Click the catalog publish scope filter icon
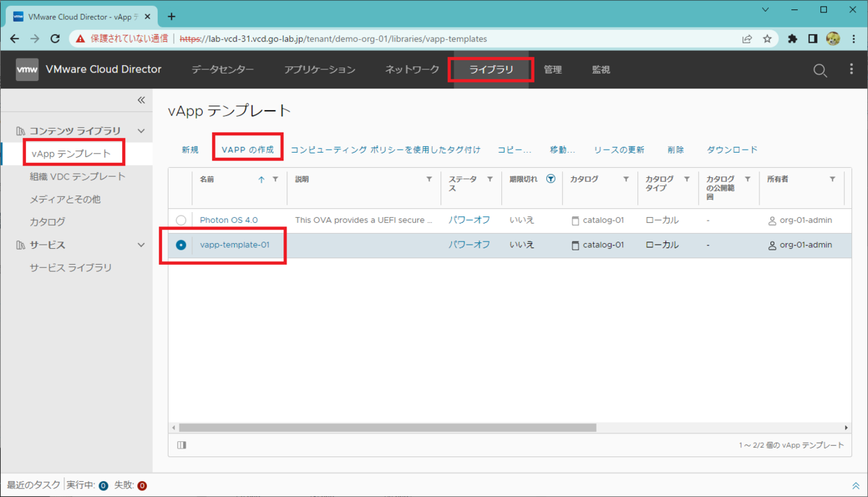 click(747, 179)
